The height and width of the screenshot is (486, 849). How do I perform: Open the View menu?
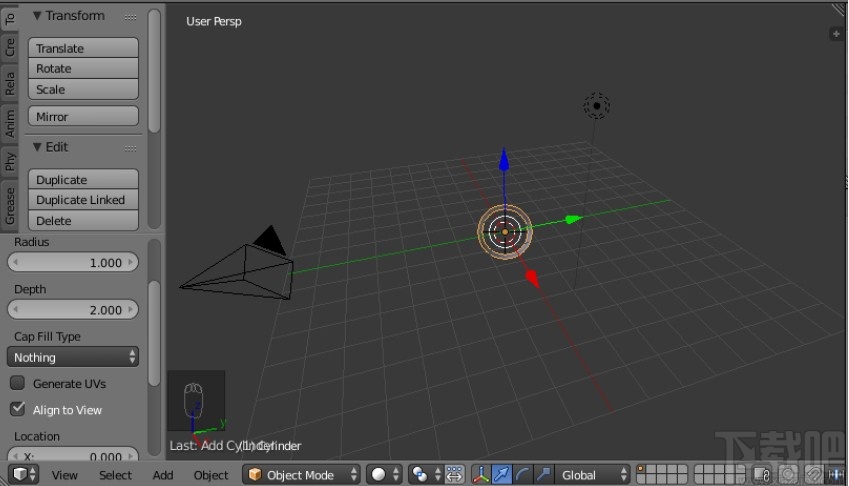point(64,475)
